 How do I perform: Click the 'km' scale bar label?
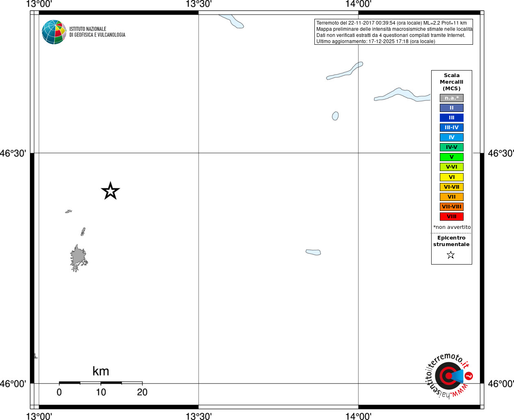point(101,371)
